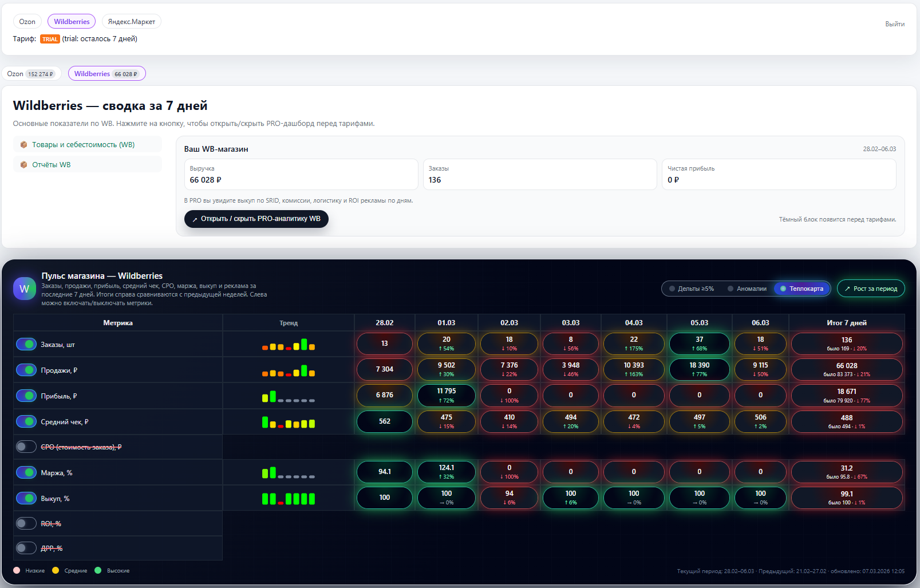920x588 pixels.
Task: Click the green Высокие legend dot
Action: pyautogui.click(x=98, y=570)
